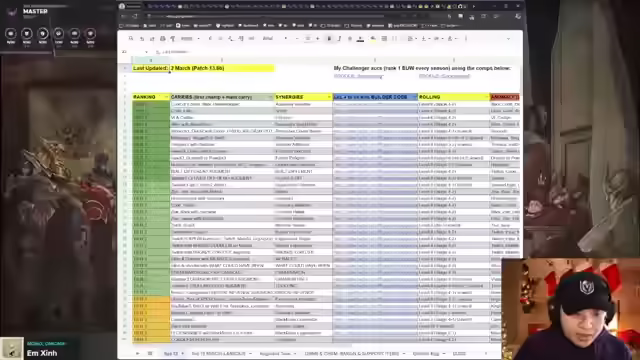Select the Last Updated cell
The width and height of the screenshot is (640, 360).
click(x=151, y=68)
